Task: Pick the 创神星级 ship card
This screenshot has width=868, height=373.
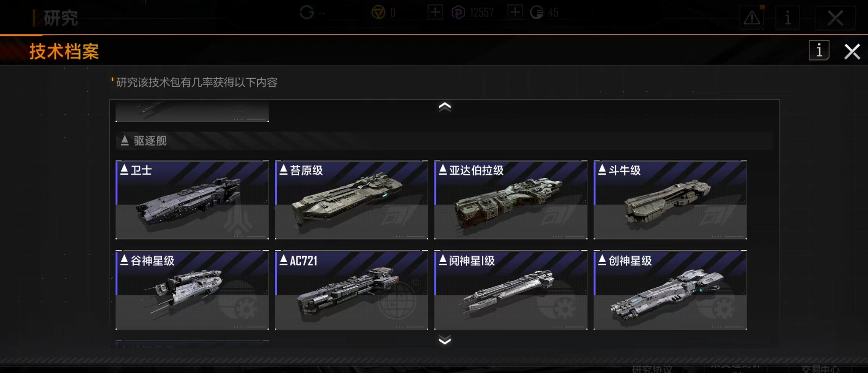Action: (x=670, y=290)
